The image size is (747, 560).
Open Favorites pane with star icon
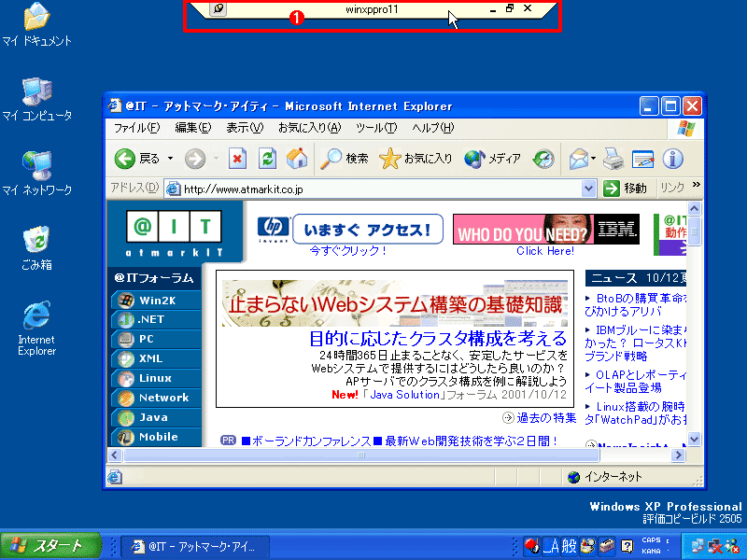(x=389, y=159)
